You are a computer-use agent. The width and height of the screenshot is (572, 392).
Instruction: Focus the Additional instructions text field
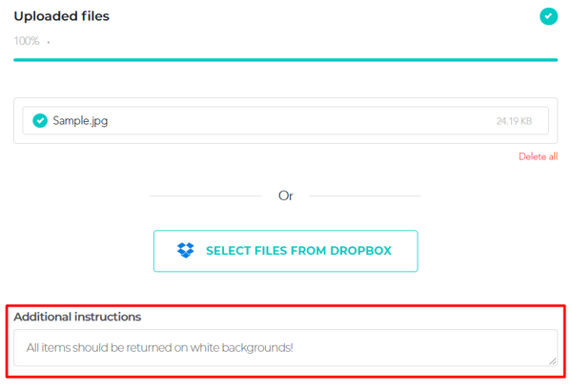point(286,348)
